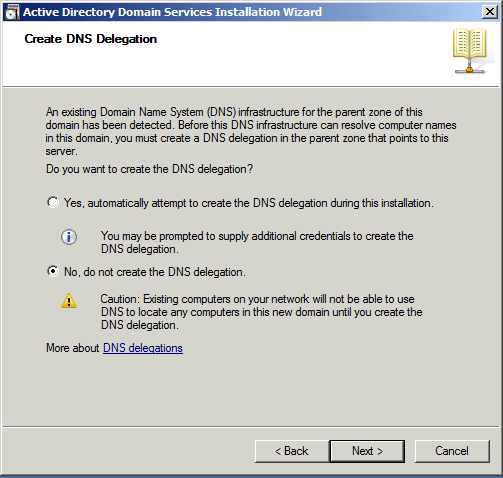Click the open book DNS icon
Screen dimensions: 503x478
[x=470, y=51]
